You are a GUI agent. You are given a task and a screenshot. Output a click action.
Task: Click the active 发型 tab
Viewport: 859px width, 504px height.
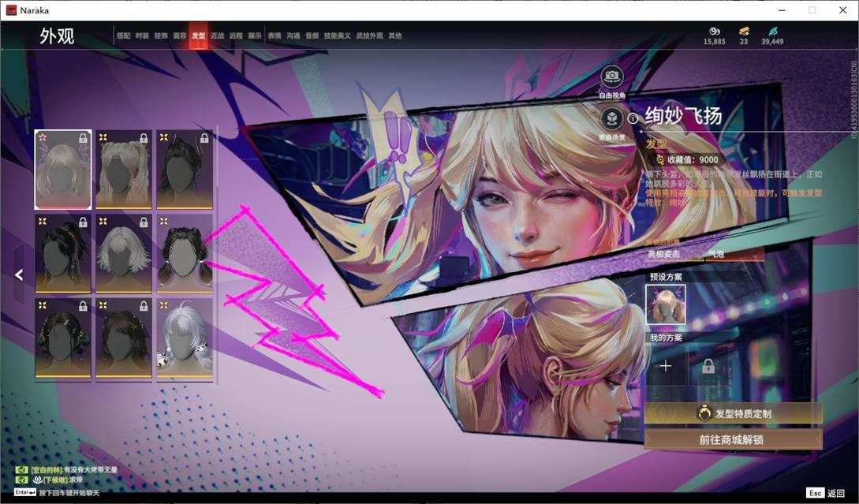198,35
